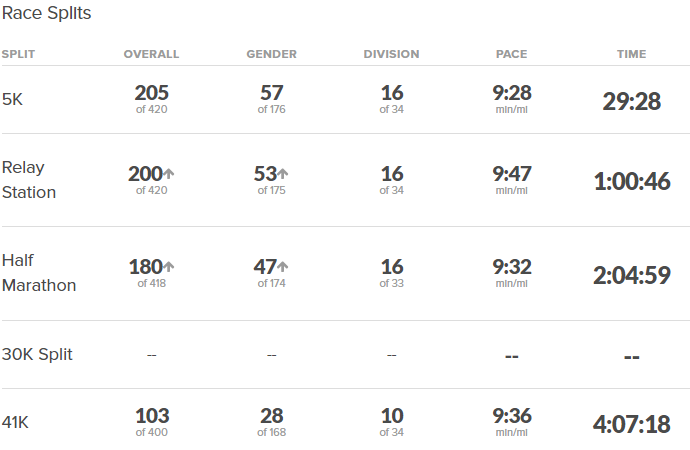The image size is (690, 450).
Task: Click the Relay Station split label
Action: [x=29, y=180]
